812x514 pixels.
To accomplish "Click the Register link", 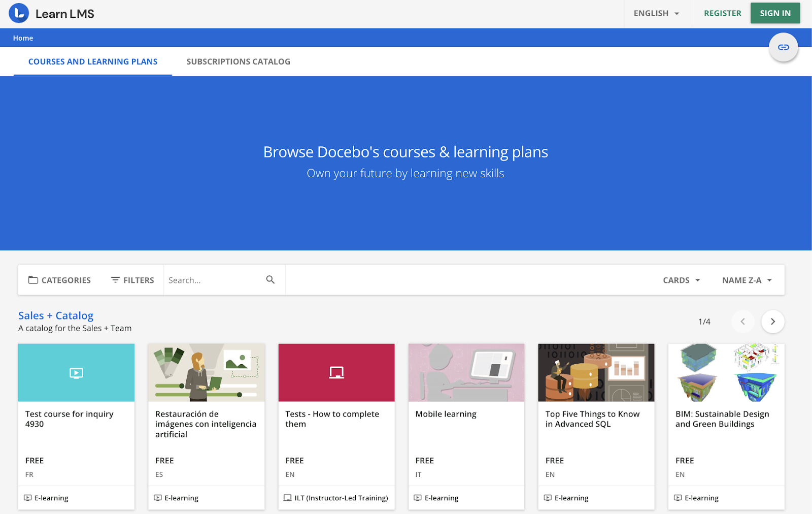I will (723, 14).
